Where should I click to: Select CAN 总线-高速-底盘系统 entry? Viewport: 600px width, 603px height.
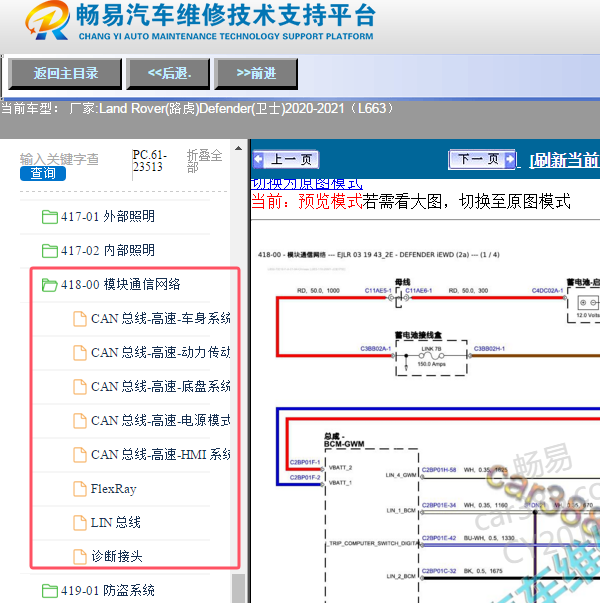[x=160, y=387]
